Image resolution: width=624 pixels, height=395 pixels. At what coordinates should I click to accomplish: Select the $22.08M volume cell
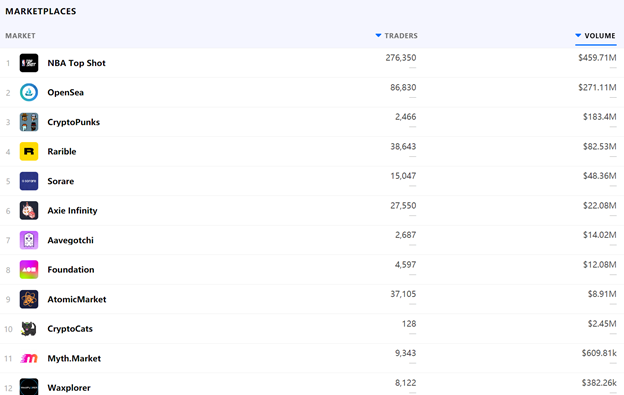[x=600, y=206]
